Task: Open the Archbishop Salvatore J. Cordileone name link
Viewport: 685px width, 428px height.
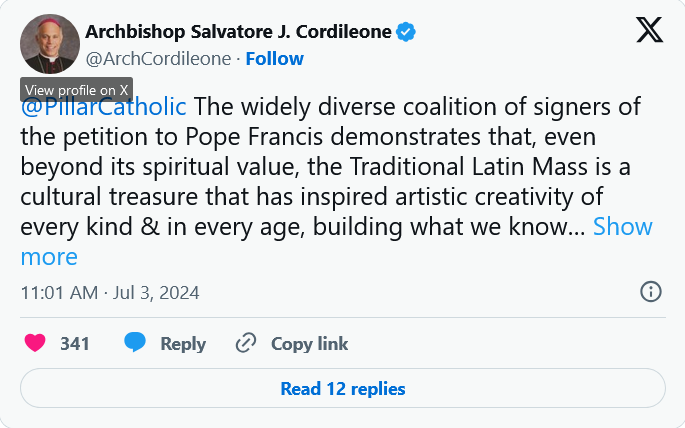Action: [x=236, y=32]
